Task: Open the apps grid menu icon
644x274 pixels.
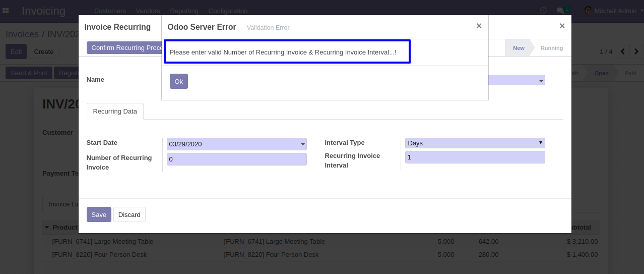Action: 6,11
